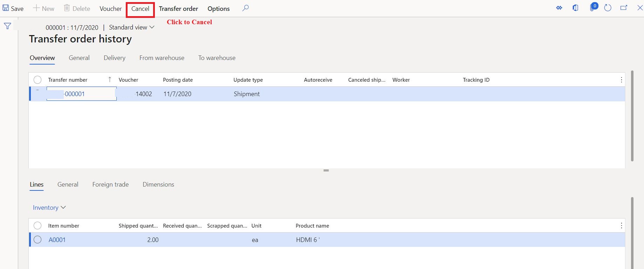Click the shipped quantity 2.00 cell
The height and width of the screenshot is (269, 644).
tap(153, 240)
